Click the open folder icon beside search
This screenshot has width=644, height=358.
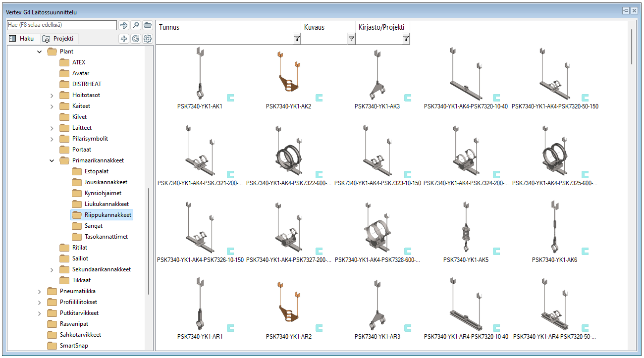(x=147, y=25)
